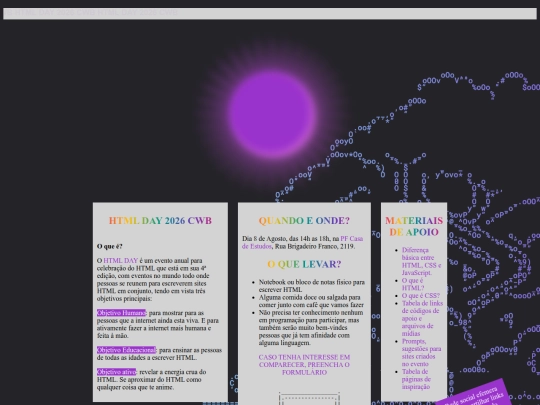Open 'Tabela de links de códigos de apoio' link
The height and width of the screenshot is (405, 540).
point(422,318)
